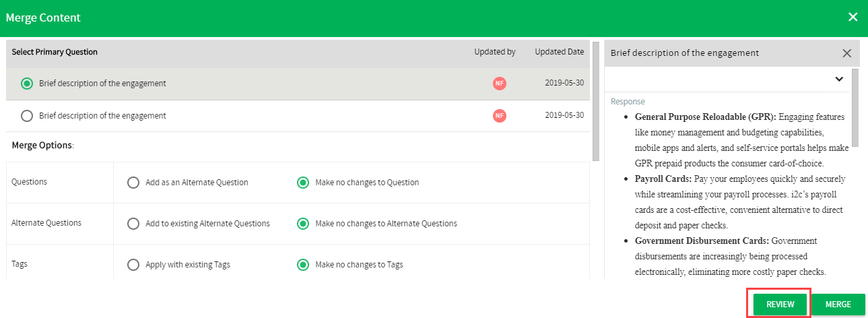Image resolution: width=868 pixels, height=318 pixels.
Task: Choose Apply with existing Tags
Action: coord(133,265)
